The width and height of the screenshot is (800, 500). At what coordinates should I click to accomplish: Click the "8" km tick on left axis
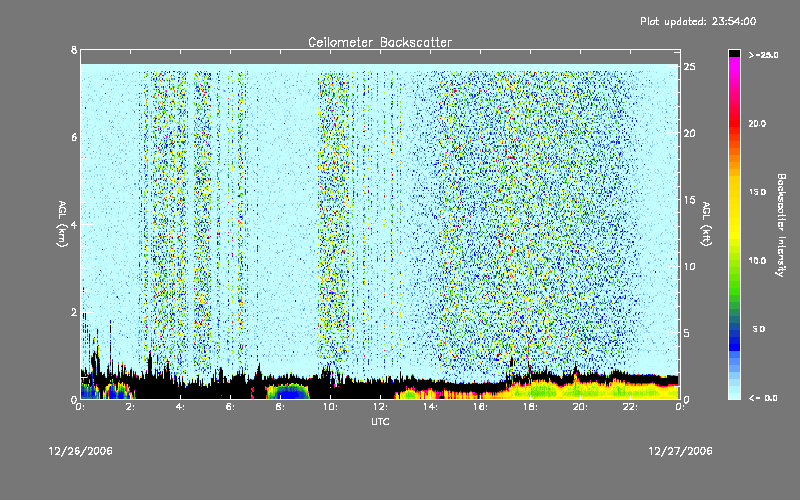pos(74,50)
